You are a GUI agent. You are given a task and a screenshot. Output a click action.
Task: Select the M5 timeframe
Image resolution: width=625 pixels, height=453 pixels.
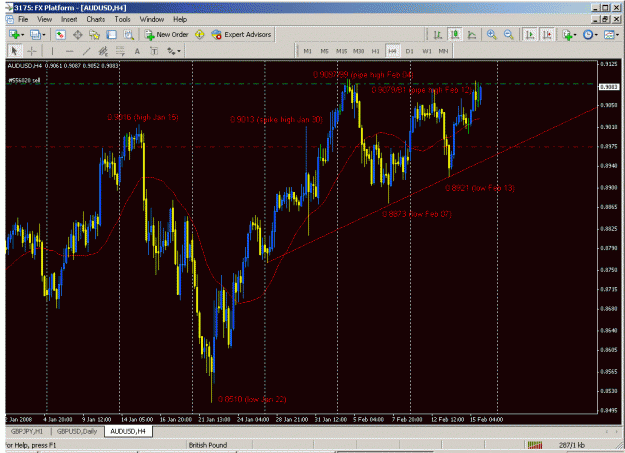(x=324, y=51)
